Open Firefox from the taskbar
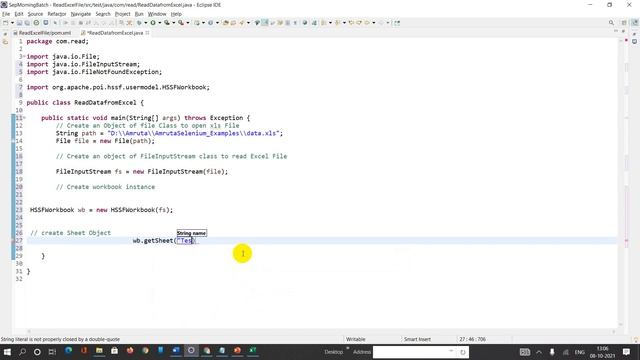This screenshot has width=640, height=360. 130,351
